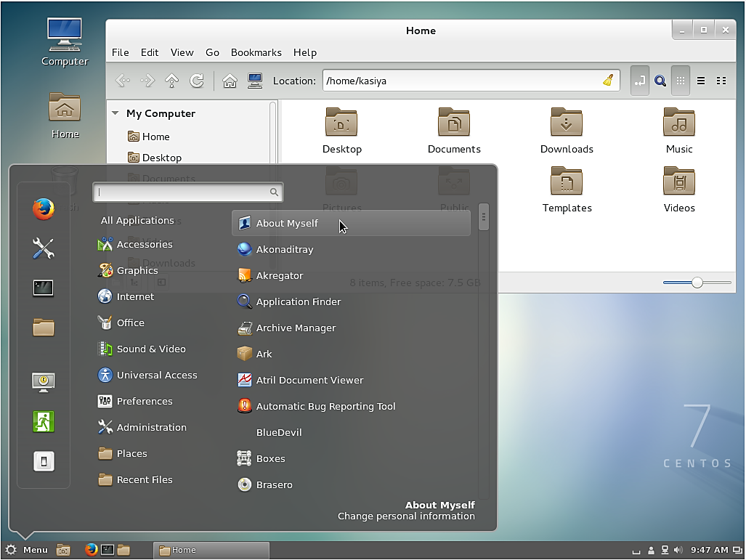
Task: Click the logout icon in menu sidebar
Action: click(x=43, y=421)
